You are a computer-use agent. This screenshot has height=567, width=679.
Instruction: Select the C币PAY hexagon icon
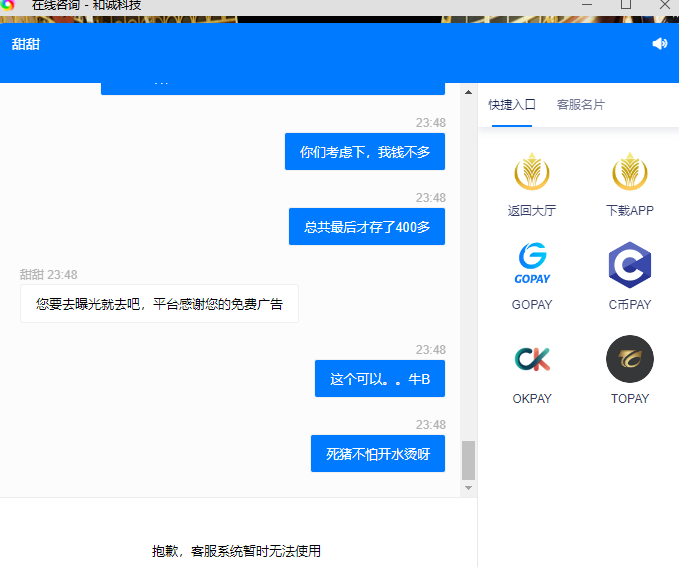tap(630, 265)
